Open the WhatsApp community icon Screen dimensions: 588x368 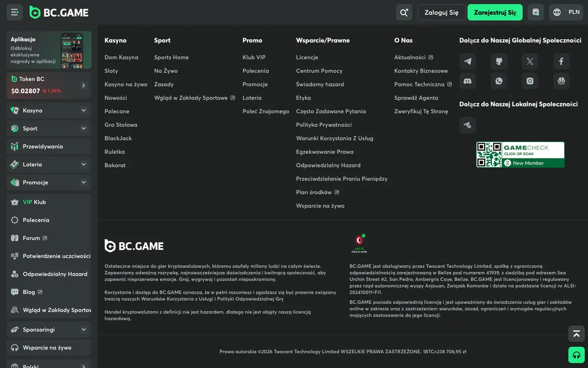tap(499, 81)
